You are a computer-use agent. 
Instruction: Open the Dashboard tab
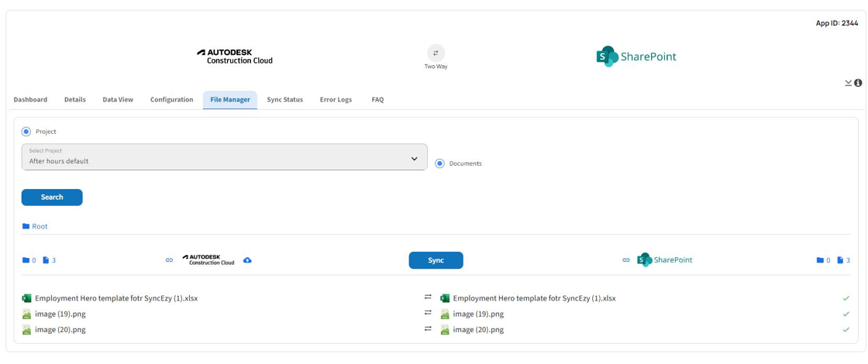[x=30, y=100]
